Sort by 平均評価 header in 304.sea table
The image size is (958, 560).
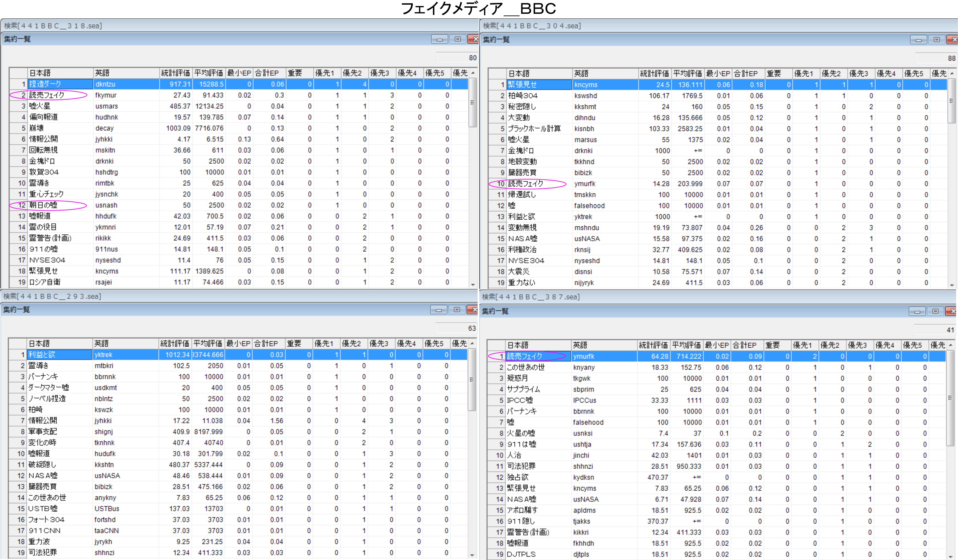pos(687,73)
